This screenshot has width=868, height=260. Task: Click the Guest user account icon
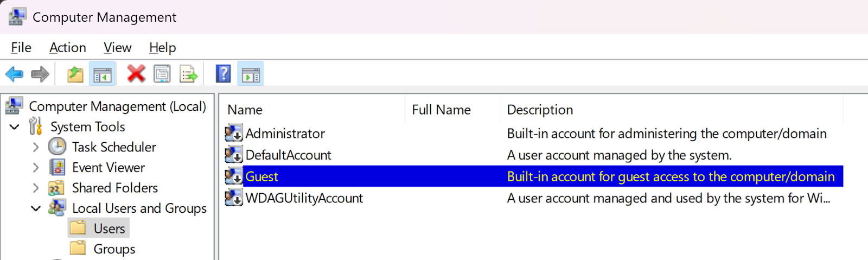point(234,176)
